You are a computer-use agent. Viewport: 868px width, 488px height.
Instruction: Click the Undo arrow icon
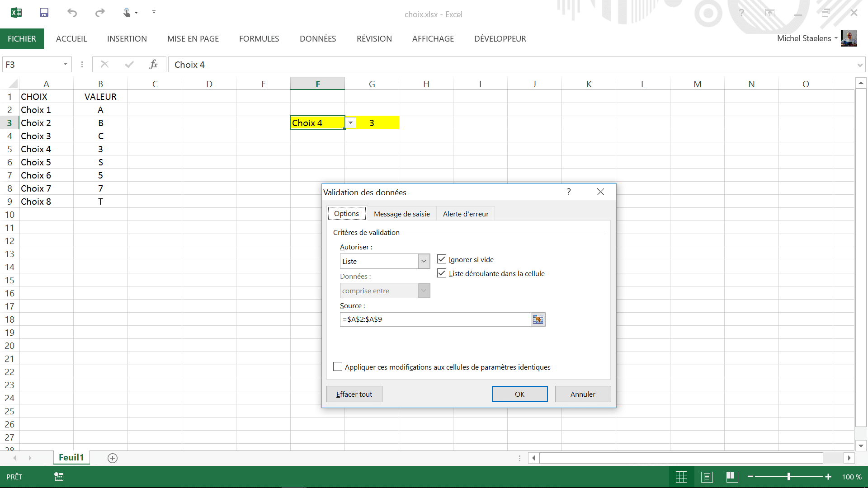72,13
